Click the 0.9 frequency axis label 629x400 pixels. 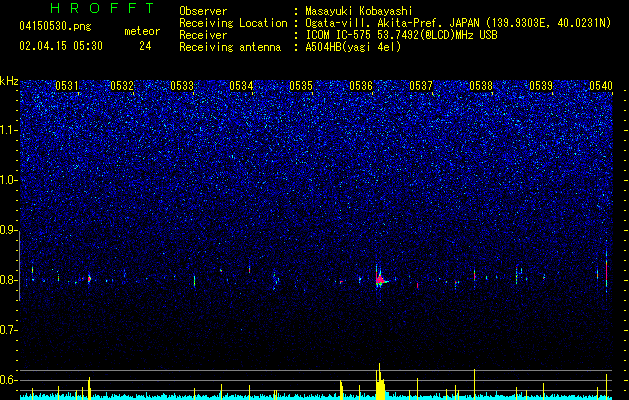click(8, 230)
